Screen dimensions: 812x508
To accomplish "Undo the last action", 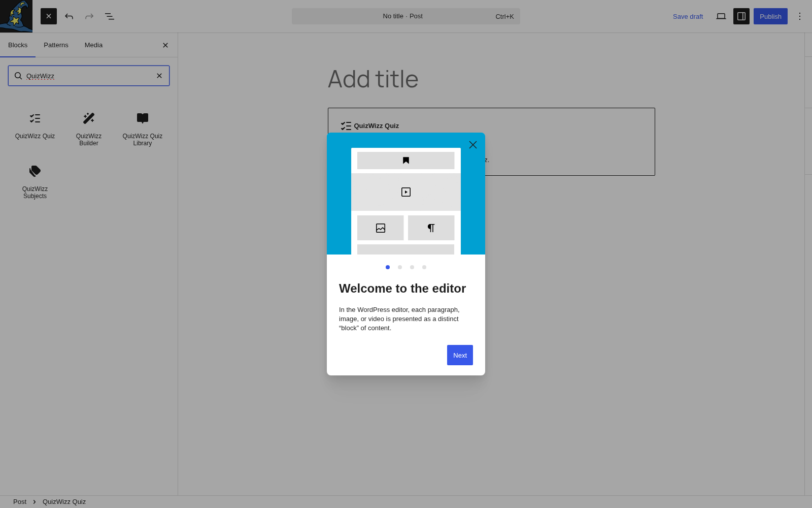I will [69, 16].
